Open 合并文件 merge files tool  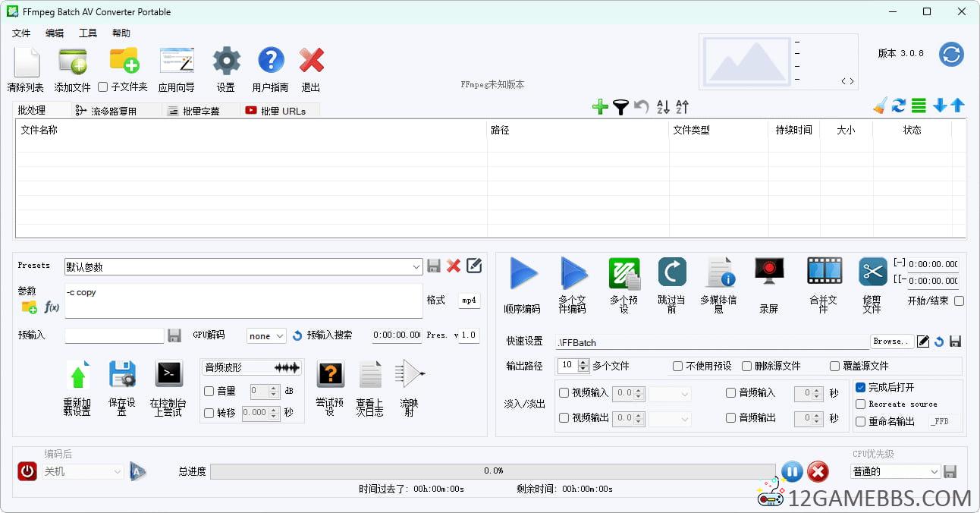824,272
